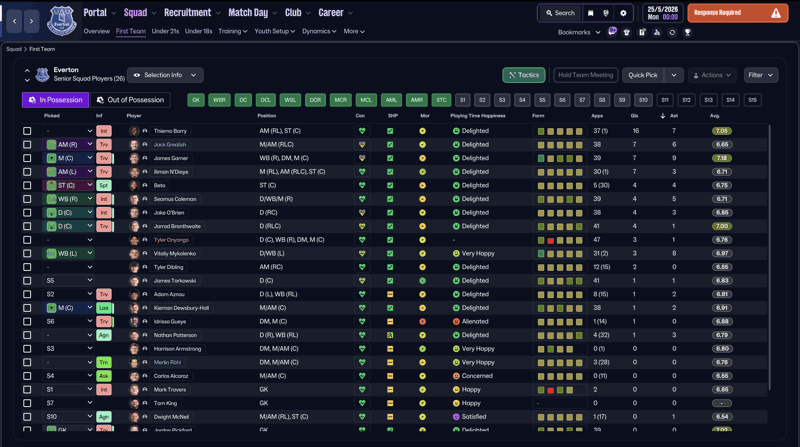Click Thierno Barry's condition heart icon
Image resolution: width=800 pixels, height=447 pixels.
[x=362, y=131]
